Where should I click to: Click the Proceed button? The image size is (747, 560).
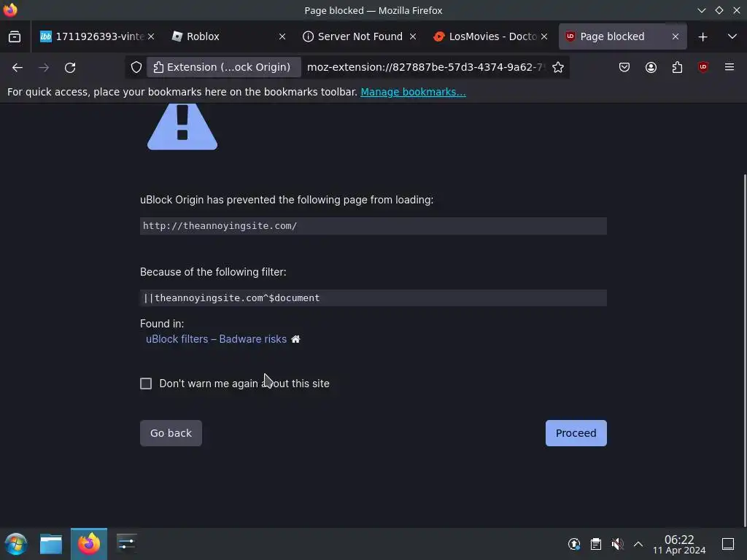(576, 433)
